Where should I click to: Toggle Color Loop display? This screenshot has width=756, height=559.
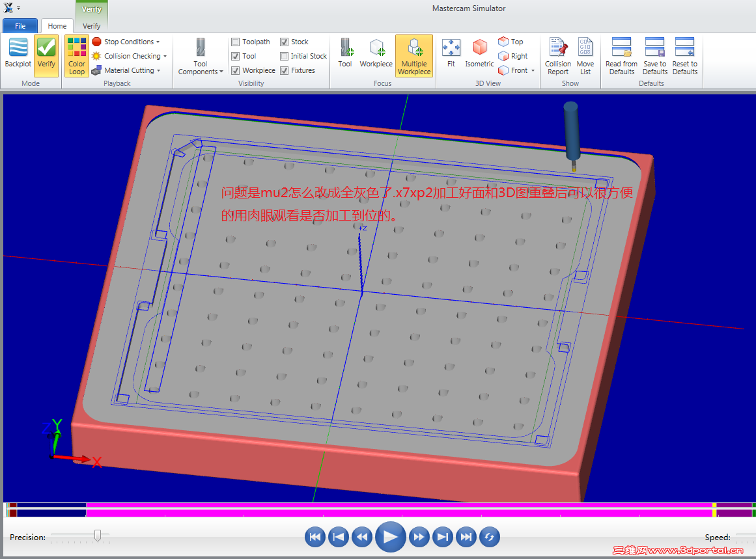77,56
